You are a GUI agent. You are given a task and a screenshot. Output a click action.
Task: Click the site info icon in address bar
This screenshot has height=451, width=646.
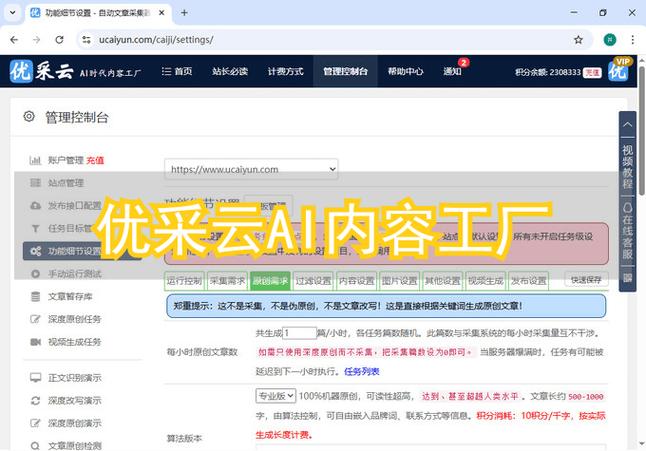pos(86,40)
